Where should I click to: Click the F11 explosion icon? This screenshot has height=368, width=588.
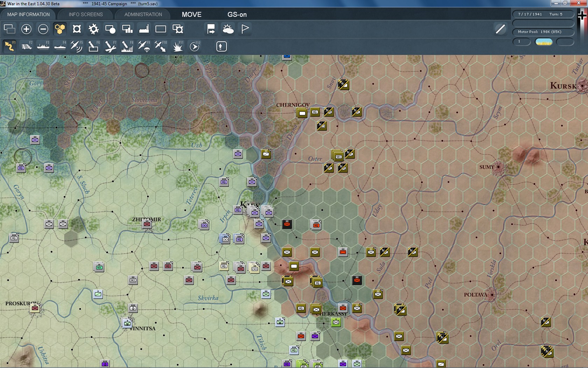(x=177, y=46)
